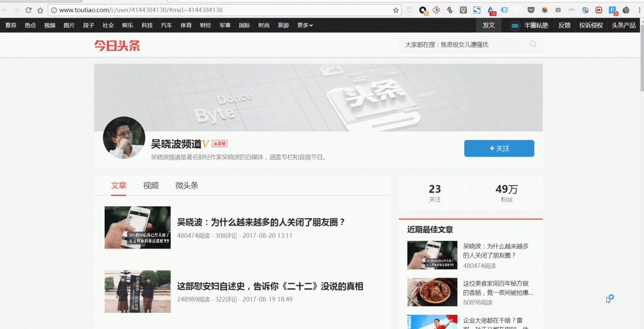Reload the page with the refresh icon
The image size is (644, 329).
29,10
